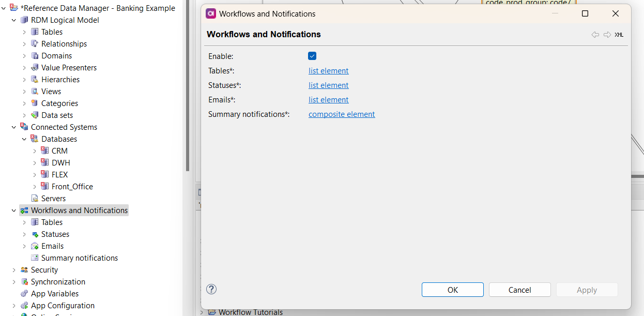Uncheck the Enable checkbox
This screenshot has width=644, height=316.
(x=312, y=56)
